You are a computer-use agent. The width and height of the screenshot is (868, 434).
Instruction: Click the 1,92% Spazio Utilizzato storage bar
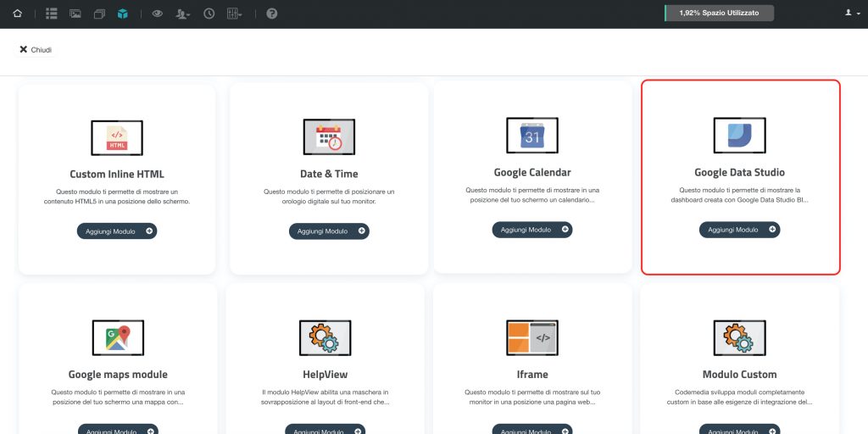[x=719, y=13]
